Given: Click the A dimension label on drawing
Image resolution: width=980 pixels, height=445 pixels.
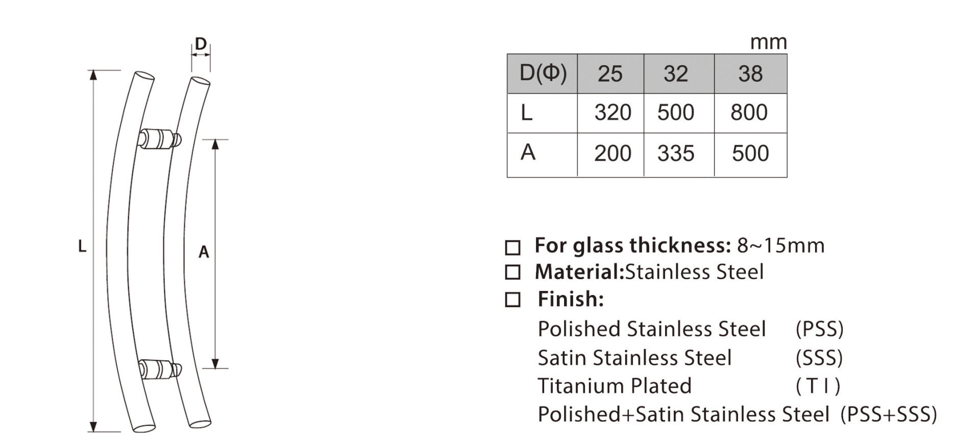Looking at the screenshot, I should [x=204, y=252].
